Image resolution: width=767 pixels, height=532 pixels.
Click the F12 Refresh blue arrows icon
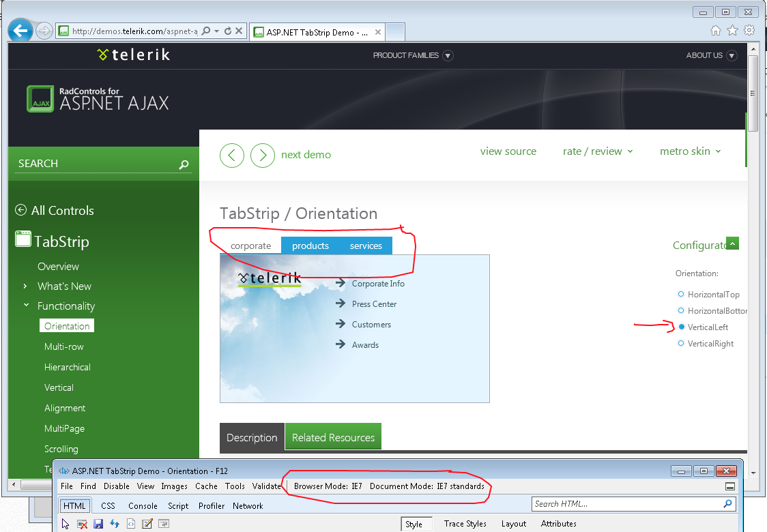(115, 524)
